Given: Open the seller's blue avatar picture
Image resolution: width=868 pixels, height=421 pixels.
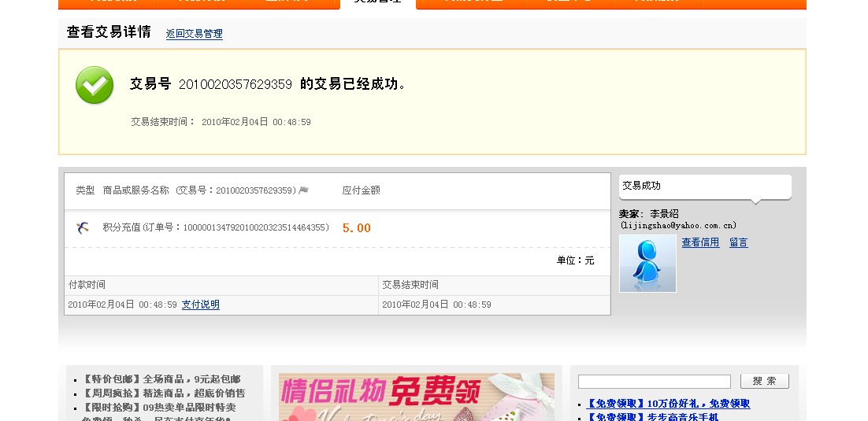Looking at the screenshot, I should point(647,264).
